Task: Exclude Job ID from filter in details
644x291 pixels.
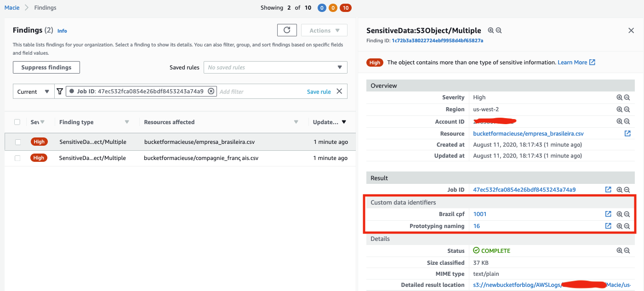Action: coord(627,189)
